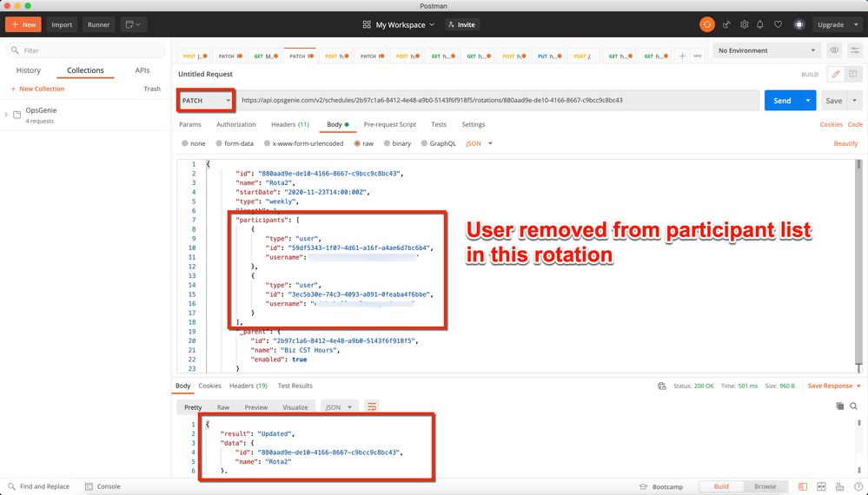Click the heart icon in header

point(778,24)
